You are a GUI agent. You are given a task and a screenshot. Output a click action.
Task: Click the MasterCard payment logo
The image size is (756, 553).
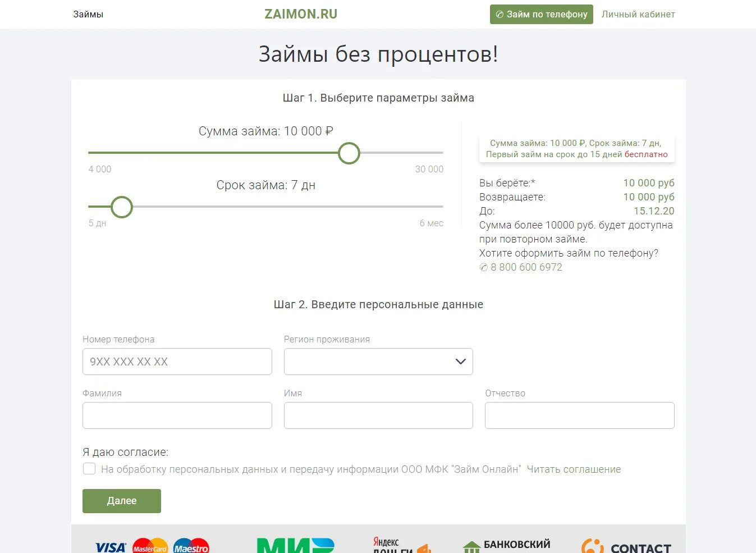(150, 546)
